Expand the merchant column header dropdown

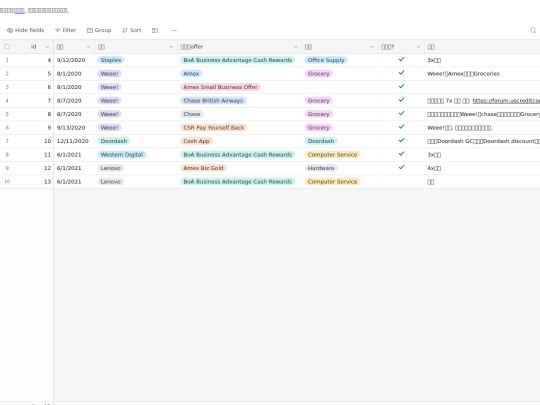coord(171,47)
